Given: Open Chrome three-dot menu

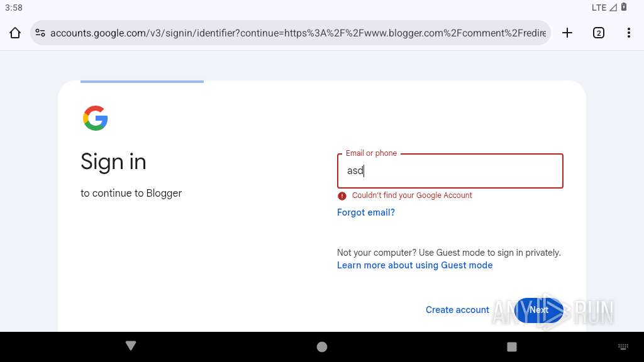Looking at the screenshot, I should [x=629, y=33].
